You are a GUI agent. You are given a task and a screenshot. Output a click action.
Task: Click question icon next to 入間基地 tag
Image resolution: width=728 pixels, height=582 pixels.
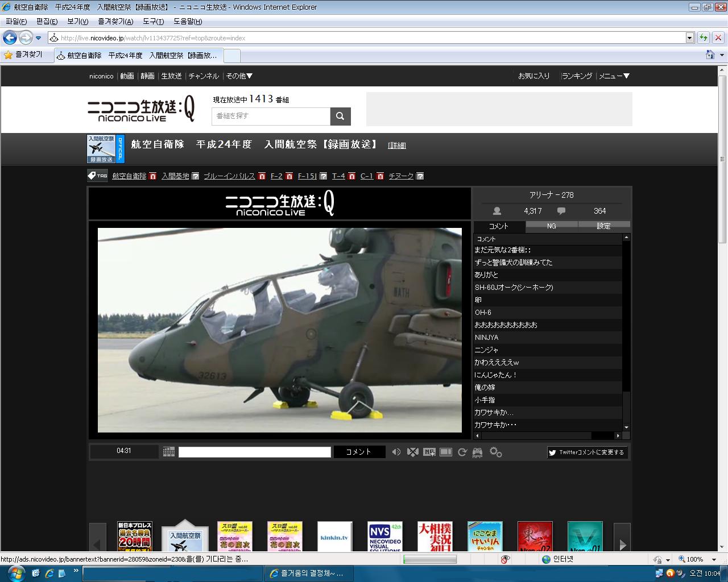[195, 176]
